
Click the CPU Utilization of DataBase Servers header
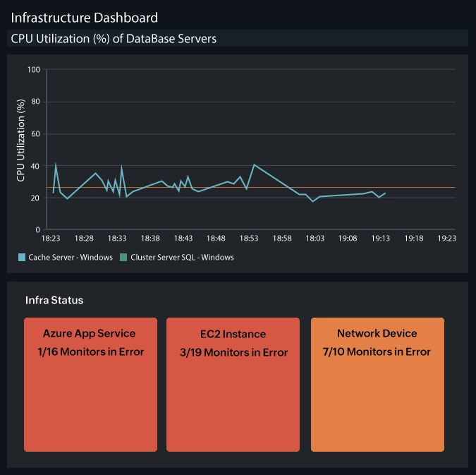tap(113, 39)
